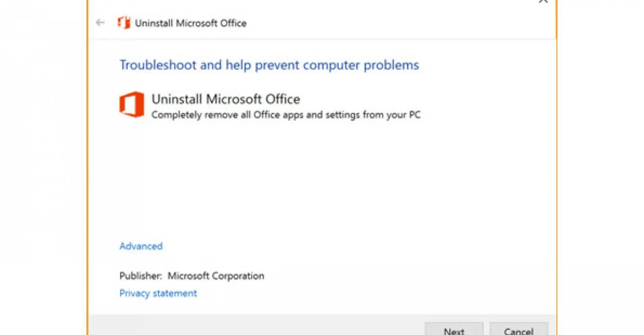This screenshot has height=335, width=644.
Task: Click the large orange Office logo
Action: tap(132, 105)
